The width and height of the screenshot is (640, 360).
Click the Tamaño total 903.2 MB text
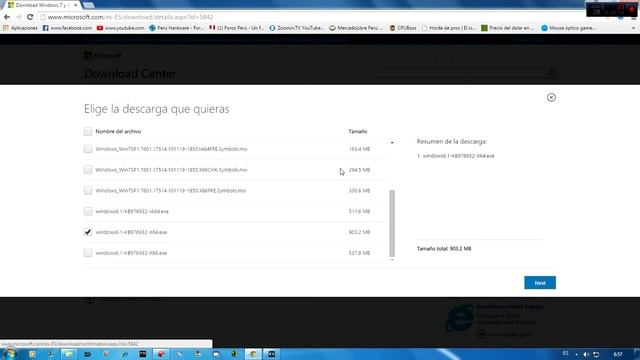pos(444,249)
